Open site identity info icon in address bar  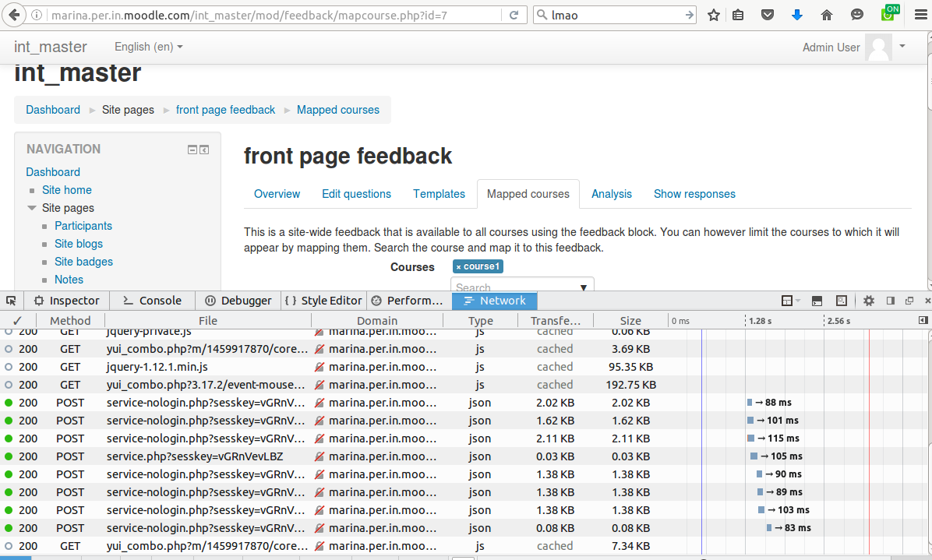pos(37,15)
